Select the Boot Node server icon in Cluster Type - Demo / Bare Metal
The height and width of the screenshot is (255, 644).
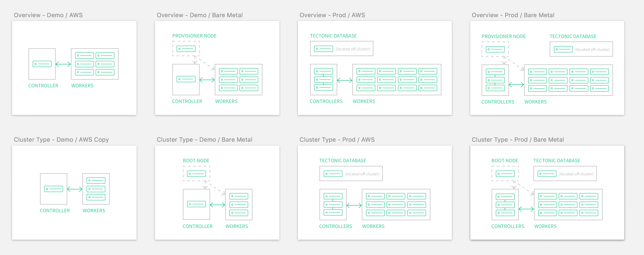[x=196, y=174]
